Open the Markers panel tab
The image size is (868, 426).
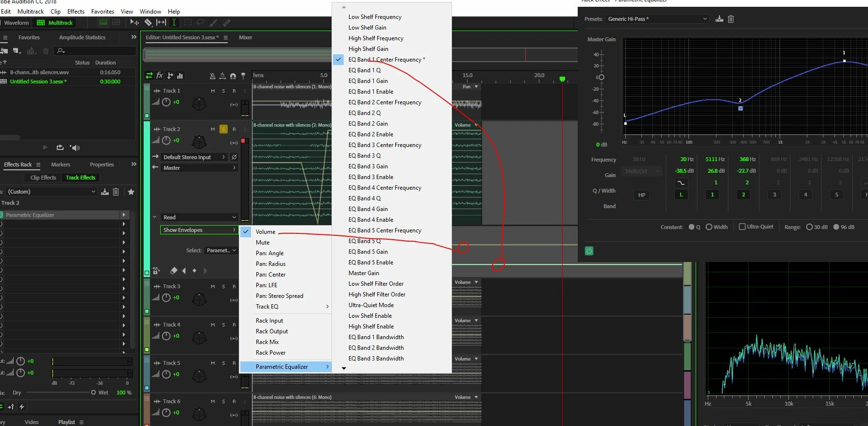tap(61, 164)
